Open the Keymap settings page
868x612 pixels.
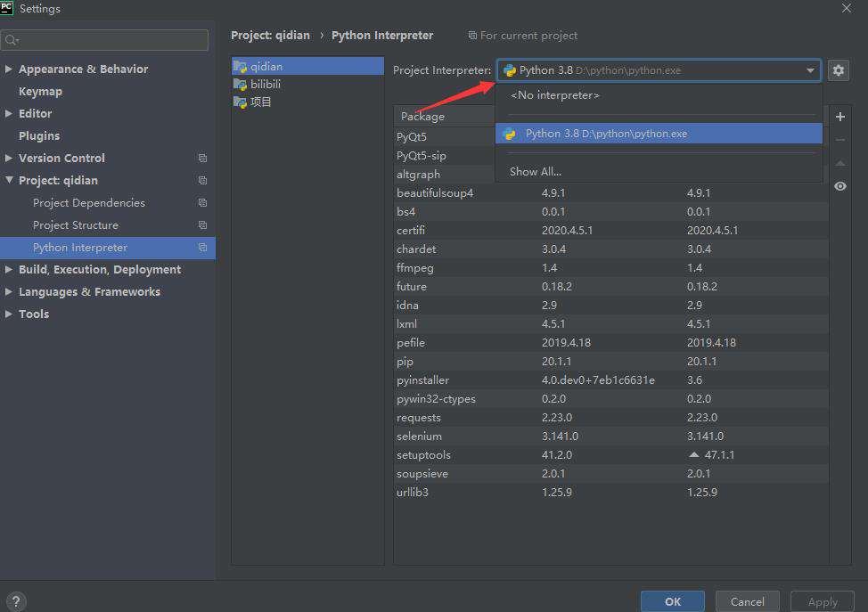pyautogui.click(x=40, y=91)
